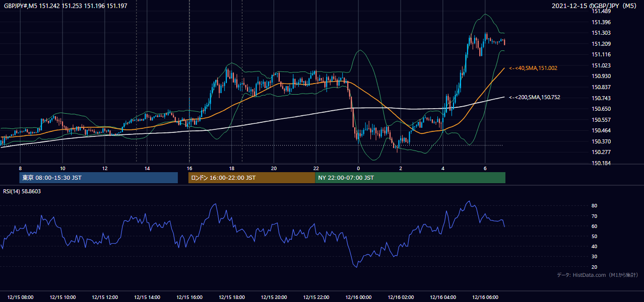
Task: Click the 12/15 20:00 date label
Action: coord(274,297)
